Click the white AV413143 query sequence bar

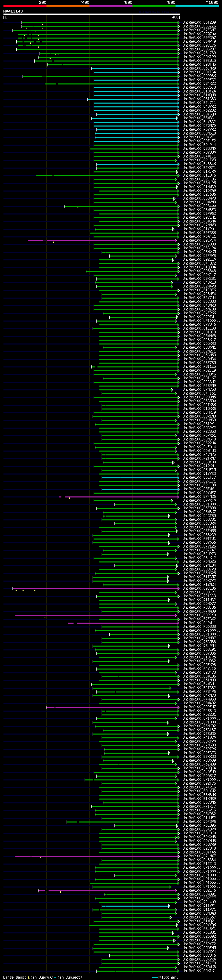[92, 14]
